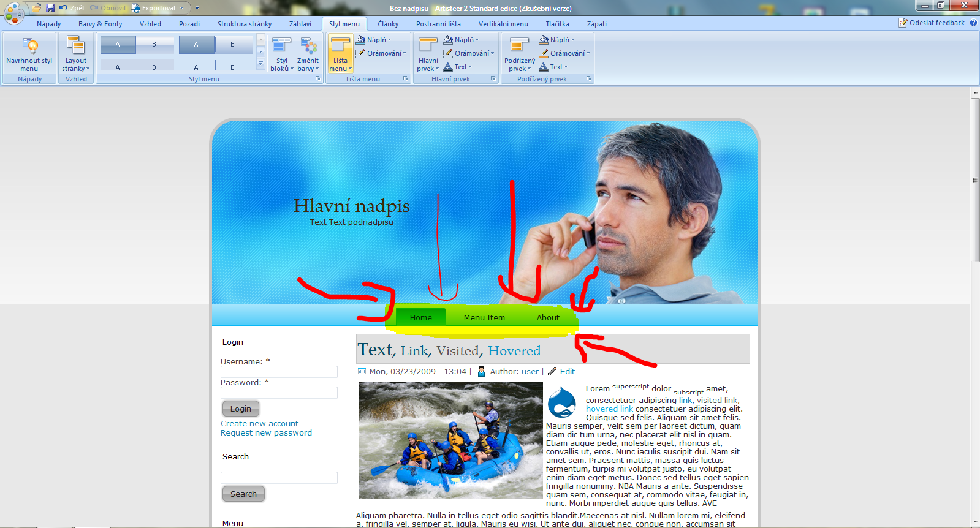
Task: Click the vertical scrollbar thumb
Action: 975,179
